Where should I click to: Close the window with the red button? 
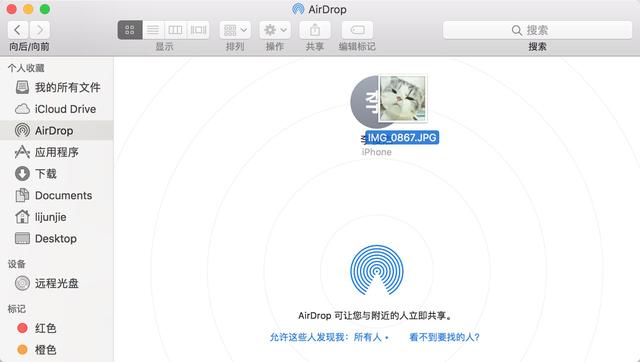(x=11, y=9)
